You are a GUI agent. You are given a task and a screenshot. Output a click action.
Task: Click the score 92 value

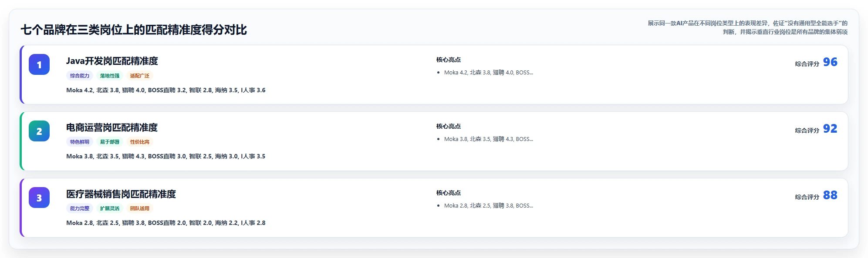(x=830, y=129)
